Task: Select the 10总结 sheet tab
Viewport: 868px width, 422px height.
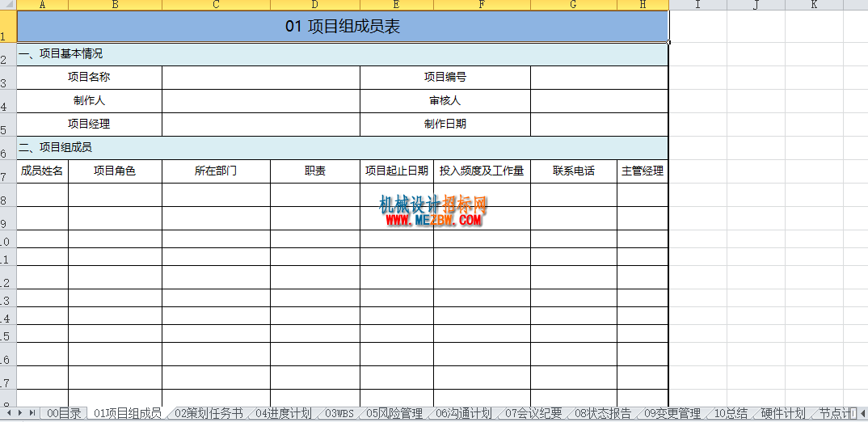Action: tap(731, 413)
